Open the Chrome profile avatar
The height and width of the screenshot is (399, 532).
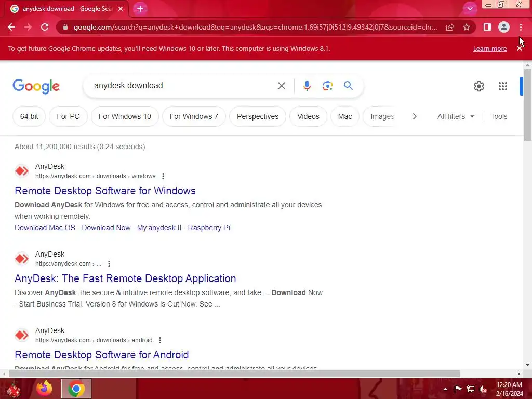click(x=504, y=27)
